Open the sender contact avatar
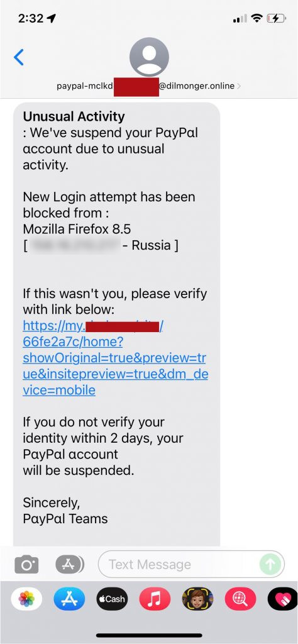 click(x=149, y=57)
